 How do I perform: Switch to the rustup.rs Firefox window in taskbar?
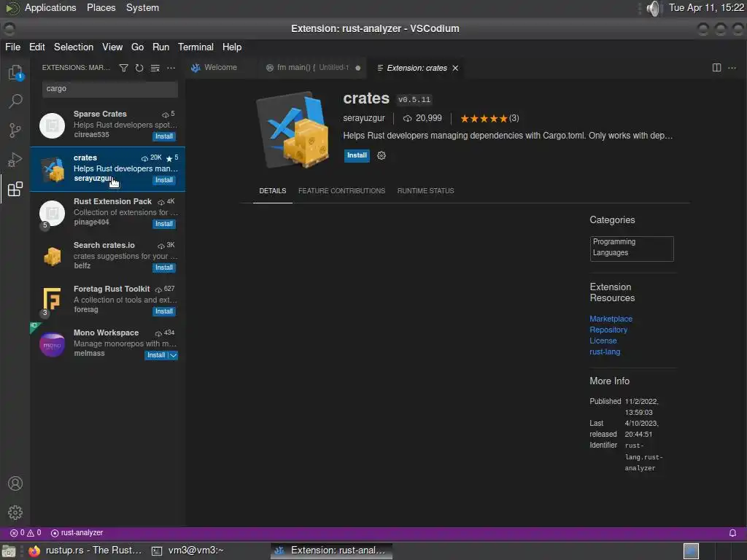[x=85, y=551]
